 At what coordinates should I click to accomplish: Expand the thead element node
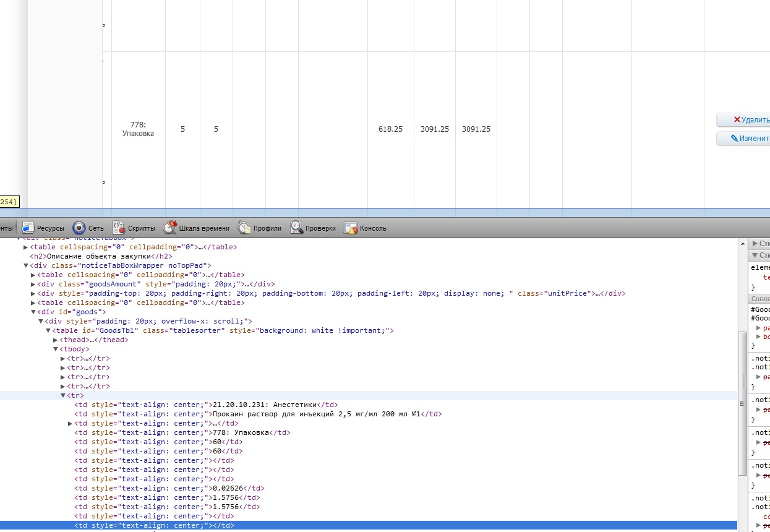pyautogui.click(x=56, y=340)
